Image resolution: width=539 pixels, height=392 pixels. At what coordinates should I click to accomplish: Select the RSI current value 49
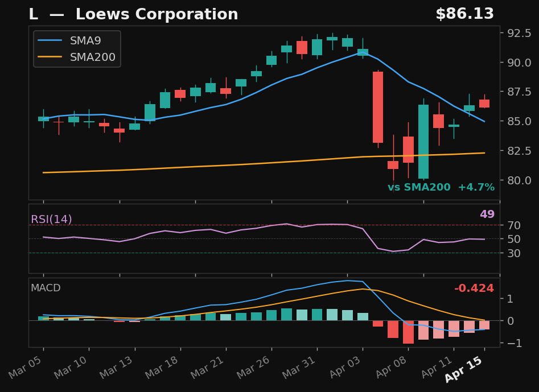(487, 214)
